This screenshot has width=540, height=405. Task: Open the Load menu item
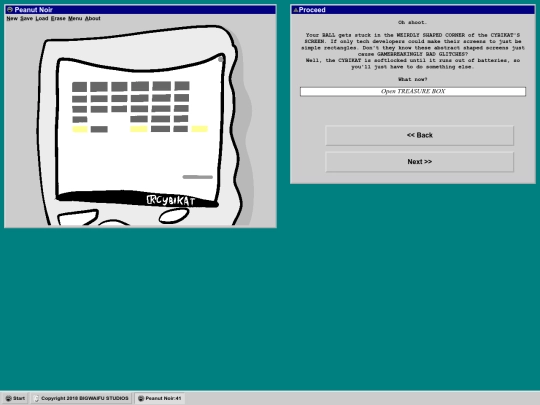(x=42, y=19)
